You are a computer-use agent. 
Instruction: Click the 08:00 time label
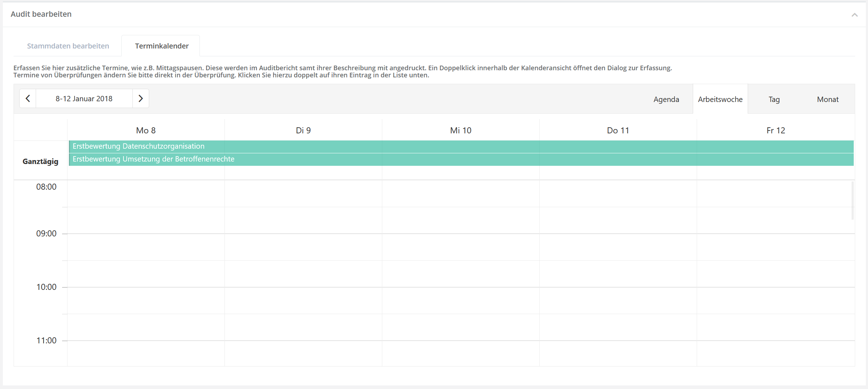pos(46,187)
